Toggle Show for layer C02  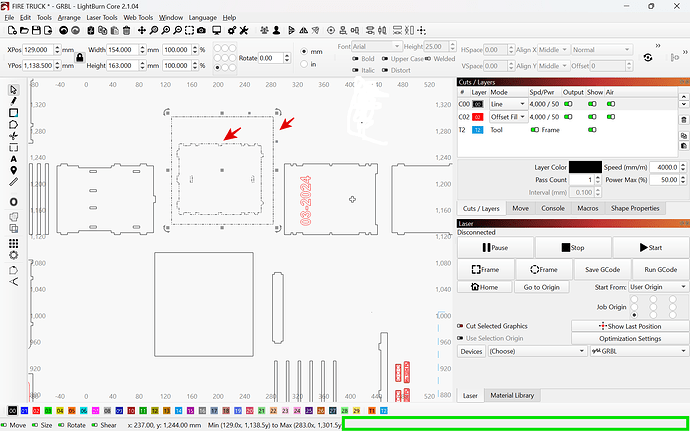pos(592,117)
